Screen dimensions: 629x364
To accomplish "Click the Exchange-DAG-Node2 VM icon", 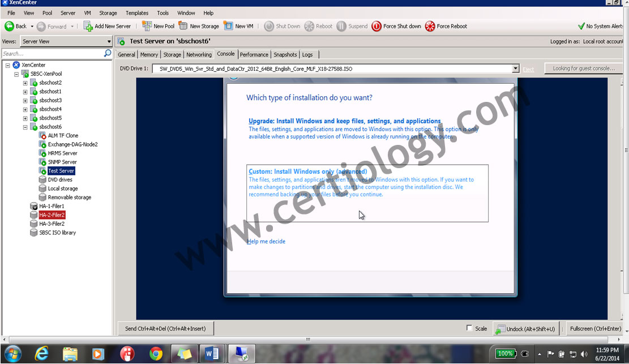I will click(42, 144).
